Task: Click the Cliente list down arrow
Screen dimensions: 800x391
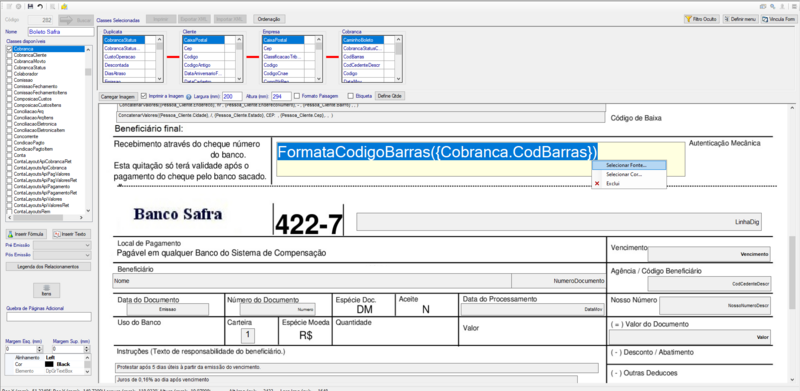Action: (239, 79)
